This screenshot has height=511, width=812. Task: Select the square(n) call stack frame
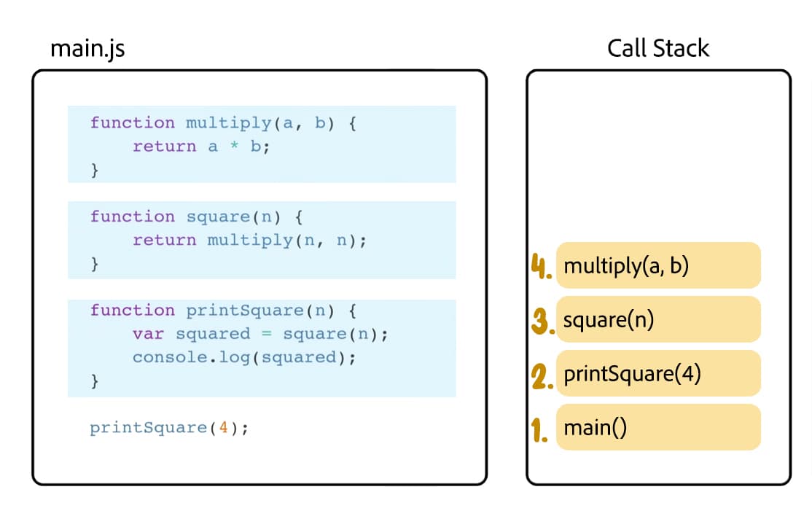pos(658,319)
